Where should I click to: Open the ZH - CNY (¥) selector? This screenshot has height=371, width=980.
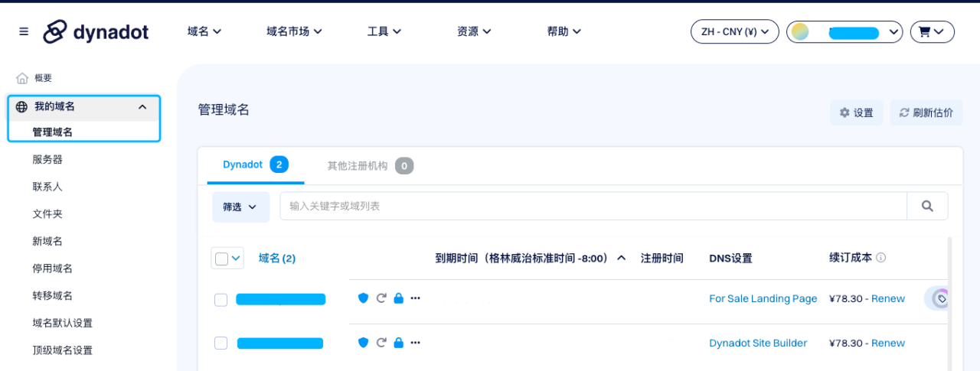pos(735,31)
